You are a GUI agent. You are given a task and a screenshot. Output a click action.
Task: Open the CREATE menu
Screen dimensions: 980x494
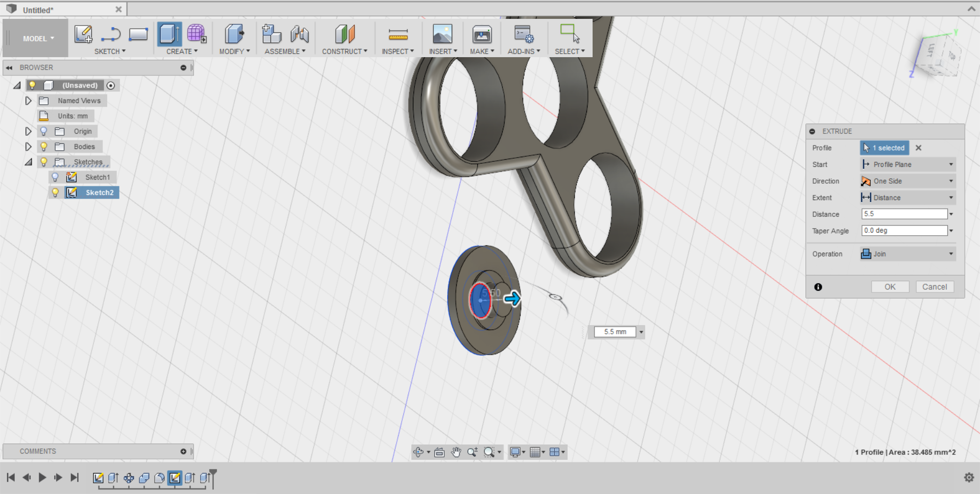pyautogui.click(x=182, y=52)
